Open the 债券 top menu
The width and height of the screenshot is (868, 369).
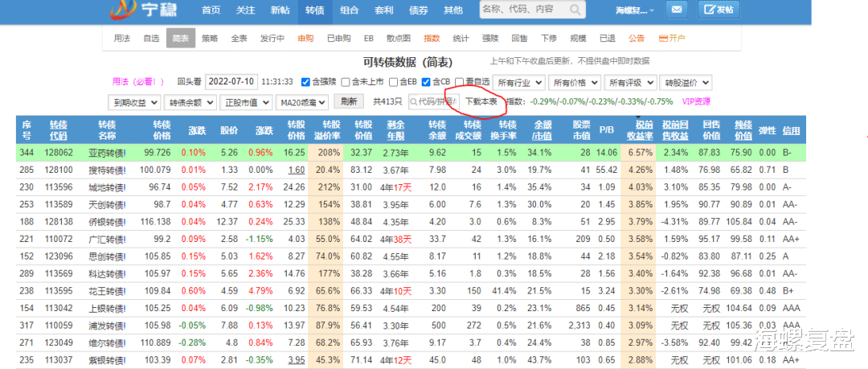418,10
